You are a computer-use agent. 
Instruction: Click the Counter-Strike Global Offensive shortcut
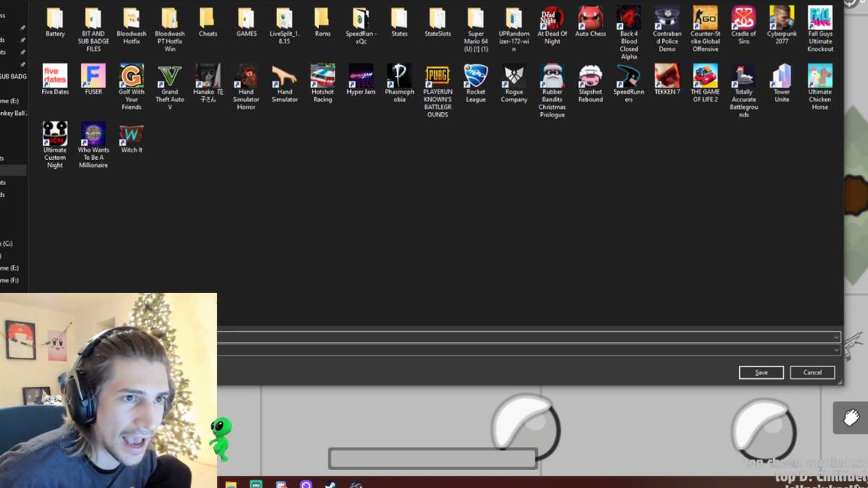(705, 18)
